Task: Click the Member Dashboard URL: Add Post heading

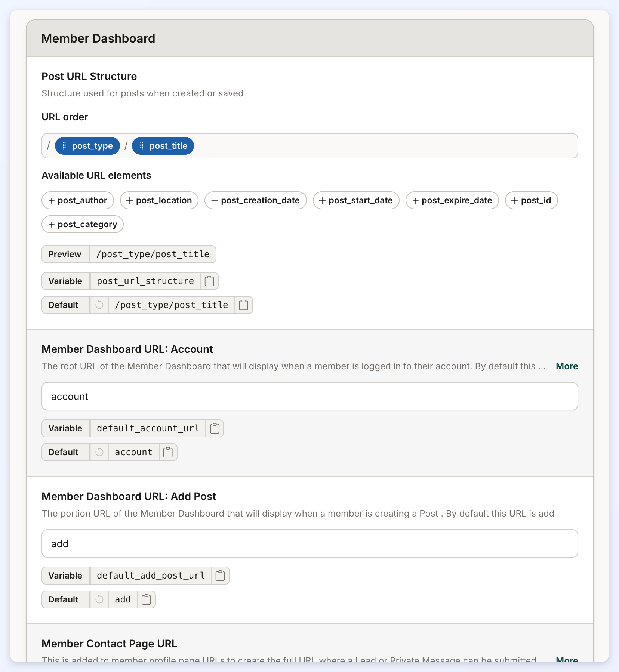Action: [129, 496]
